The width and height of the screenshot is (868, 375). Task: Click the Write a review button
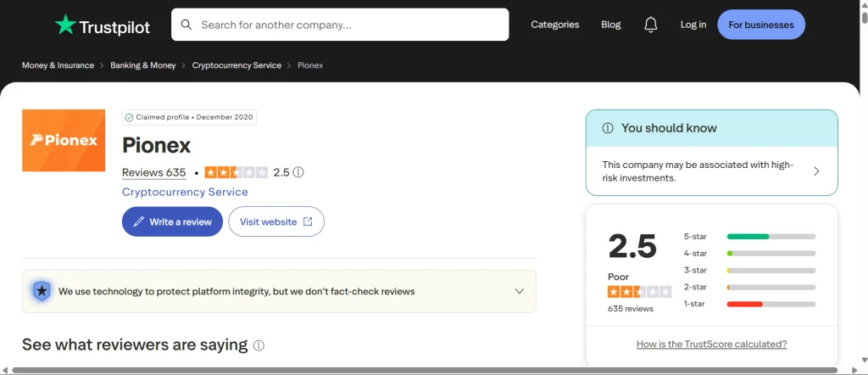click(x=172, y=221)
